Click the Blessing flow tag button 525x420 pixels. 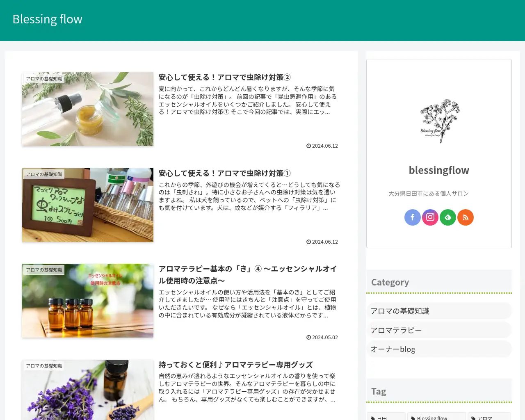[436, 418]
